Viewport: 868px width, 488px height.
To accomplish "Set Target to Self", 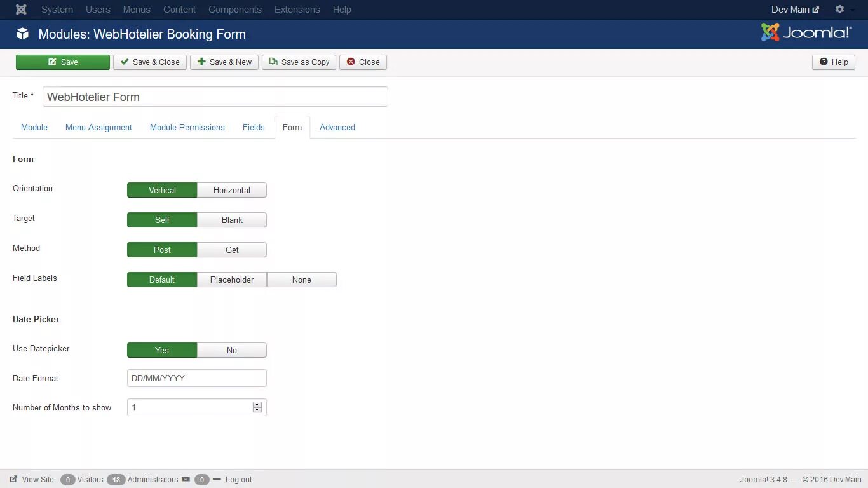I will (x=162, y=220).
